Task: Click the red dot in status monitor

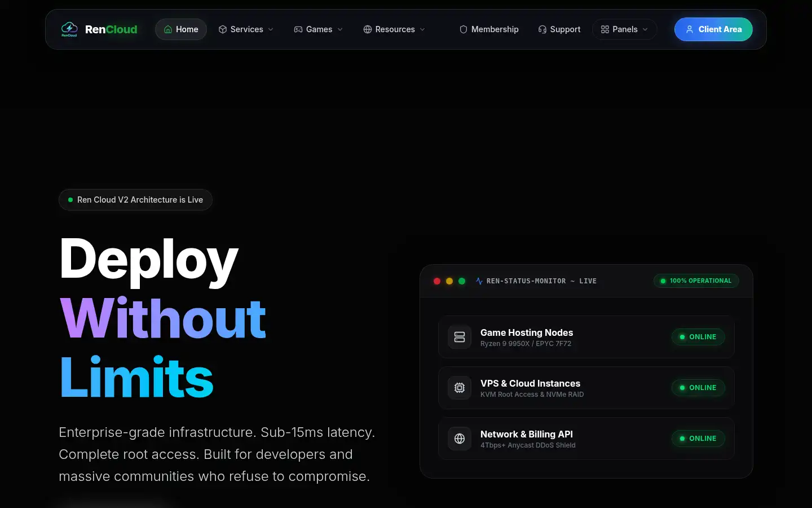Action: click(x=437, y=281)
